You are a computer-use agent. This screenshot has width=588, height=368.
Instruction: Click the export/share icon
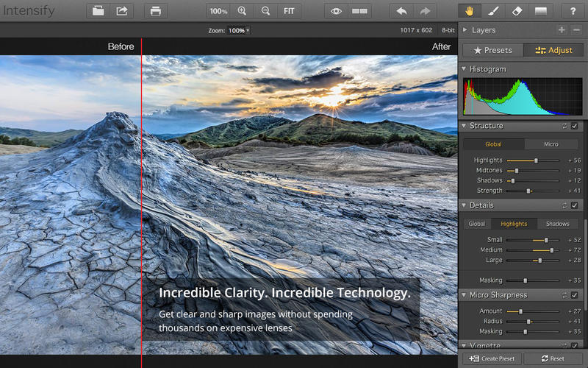coord(122,11)
